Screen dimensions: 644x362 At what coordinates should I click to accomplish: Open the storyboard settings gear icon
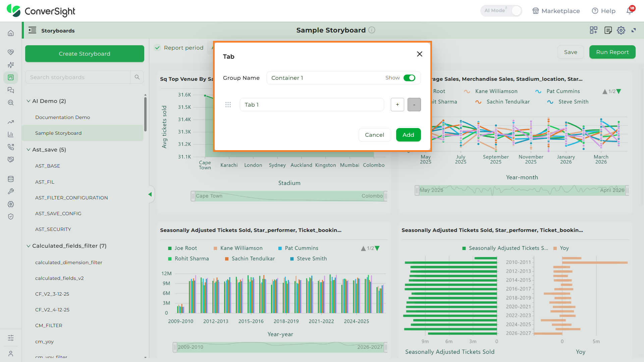click(621, 31)
